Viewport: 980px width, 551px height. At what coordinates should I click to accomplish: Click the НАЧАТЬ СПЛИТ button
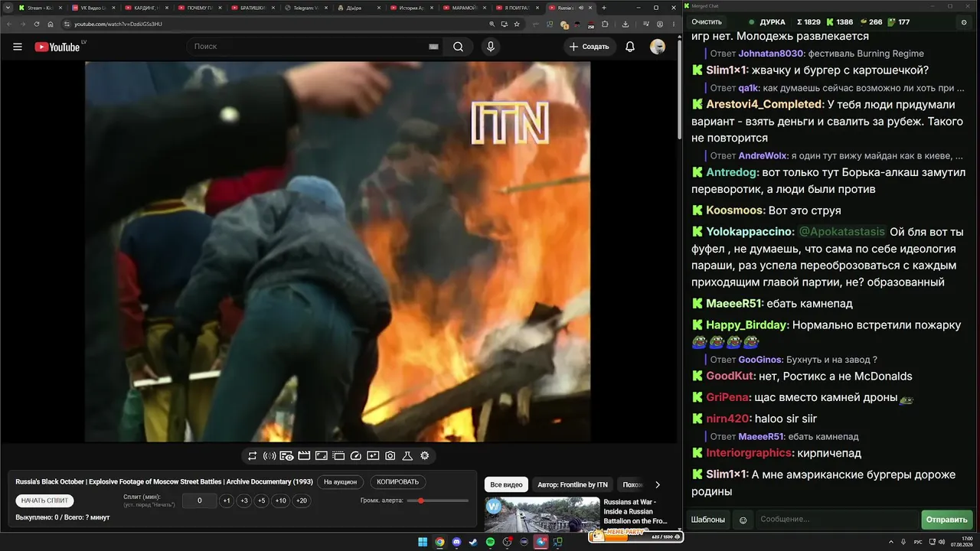(x=45, y=500)
